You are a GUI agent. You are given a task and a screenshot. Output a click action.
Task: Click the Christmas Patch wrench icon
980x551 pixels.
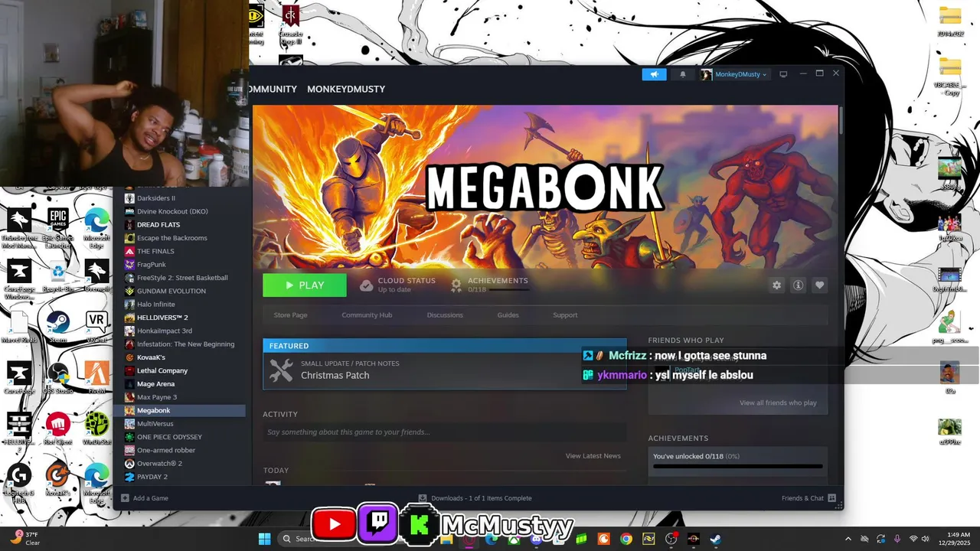click(281, 370)
